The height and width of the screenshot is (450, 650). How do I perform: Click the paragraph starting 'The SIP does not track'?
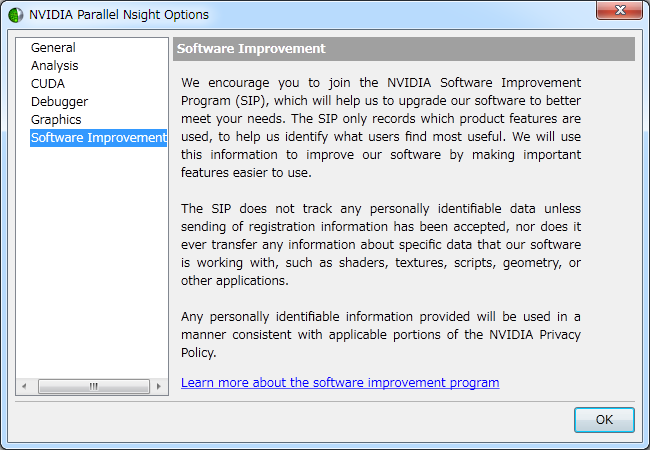pyautogui.click(x=380, y=245)
